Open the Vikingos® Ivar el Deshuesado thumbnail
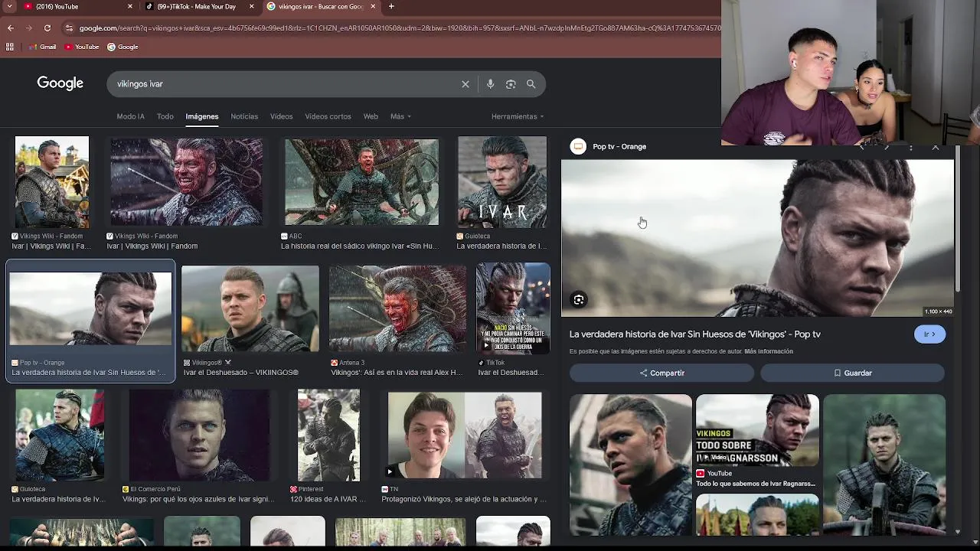This screenshot has height=551, width=980. click(x=250, y=309)
